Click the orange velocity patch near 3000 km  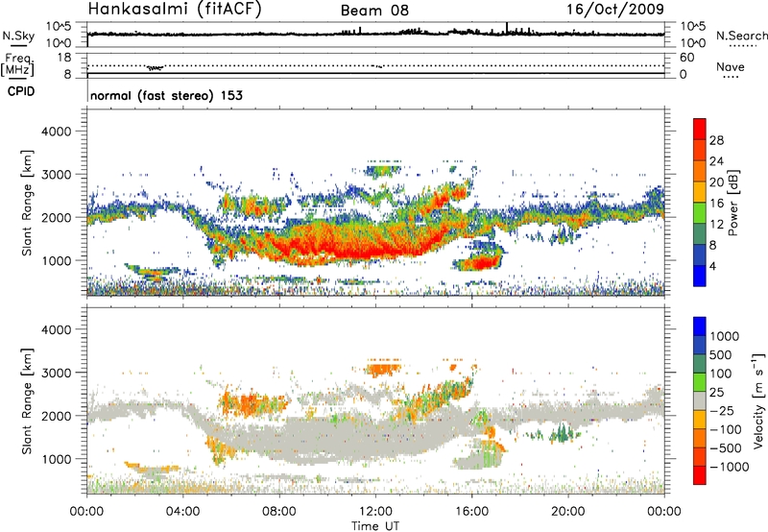point(382,368)
